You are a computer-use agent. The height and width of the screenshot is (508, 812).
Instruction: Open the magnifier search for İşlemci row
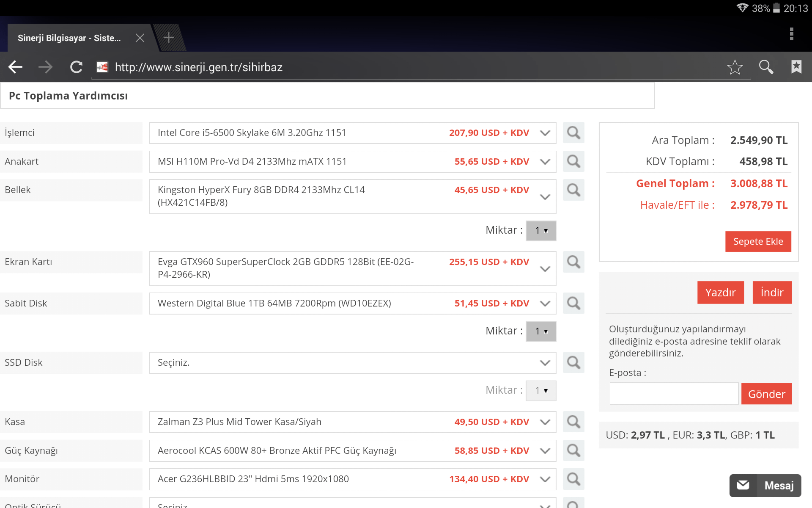pos(573,133)
